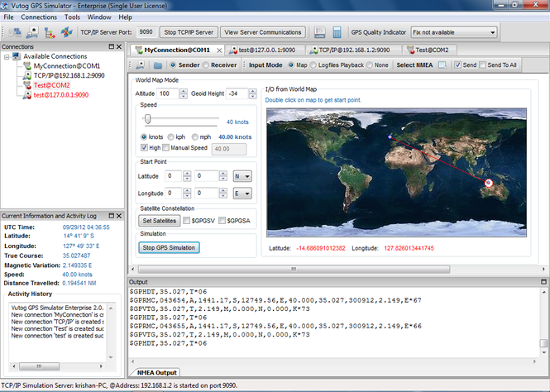This screenshot has width=550, height=392.
Task: Enable the Manual Speed checkbox
Action: pos(166,147)
